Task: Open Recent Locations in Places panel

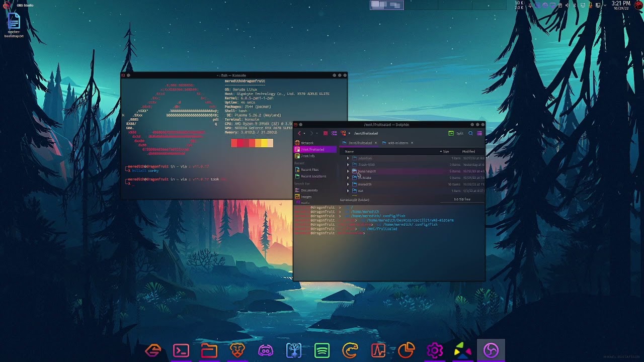Action: pos(315,176)
